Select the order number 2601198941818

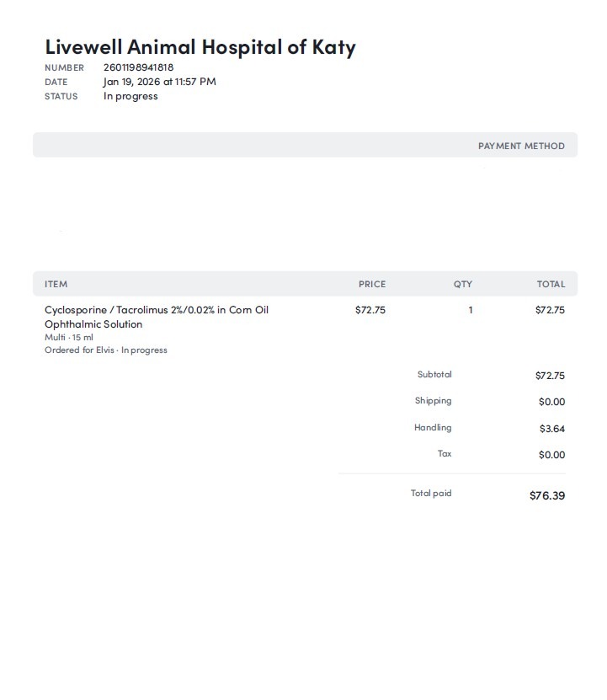click(139, 67)
